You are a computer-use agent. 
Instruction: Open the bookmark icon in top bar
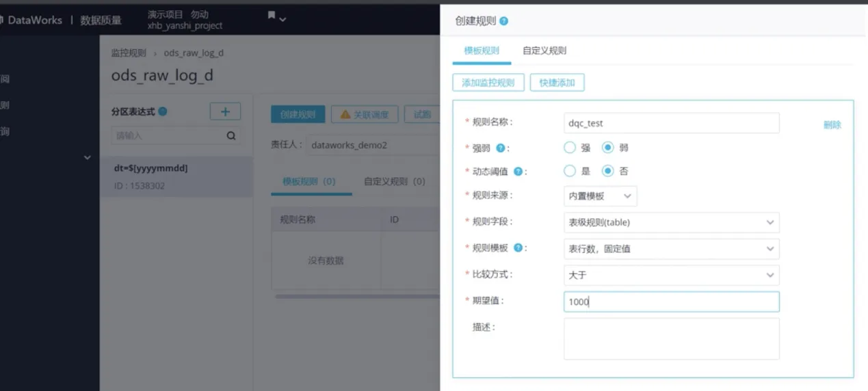click(272, 16)
